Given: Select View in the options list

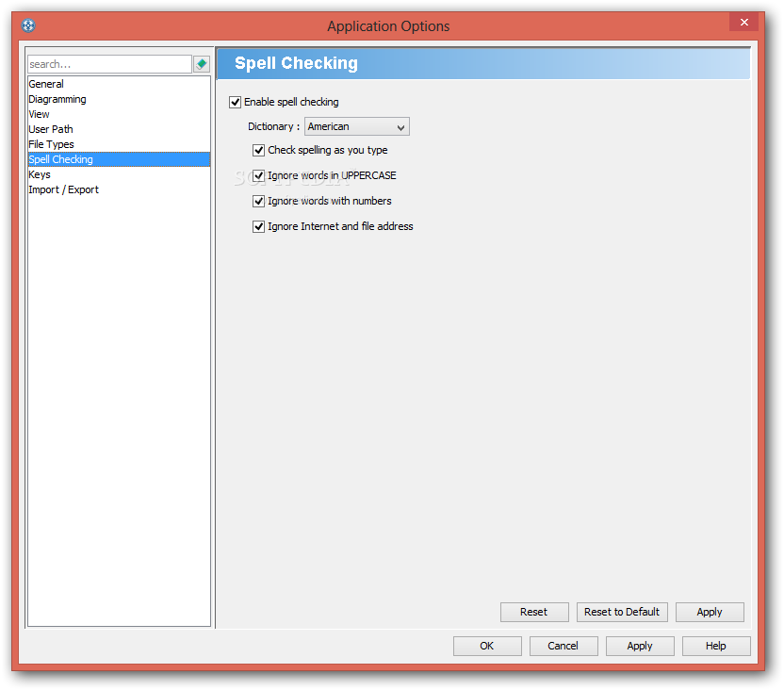Looking at the screenshot, I should (x=119, y=114).
